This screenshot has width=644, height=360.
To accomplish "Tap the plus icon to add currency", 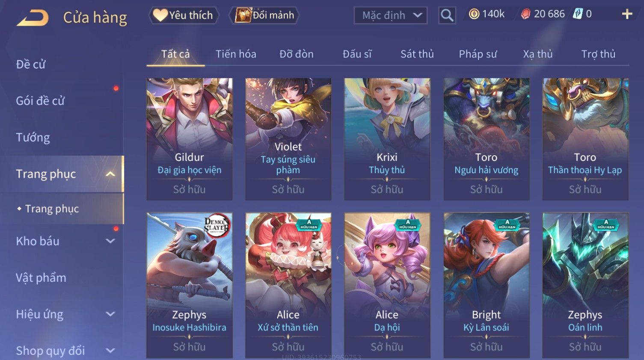I will tap(627, 14).
